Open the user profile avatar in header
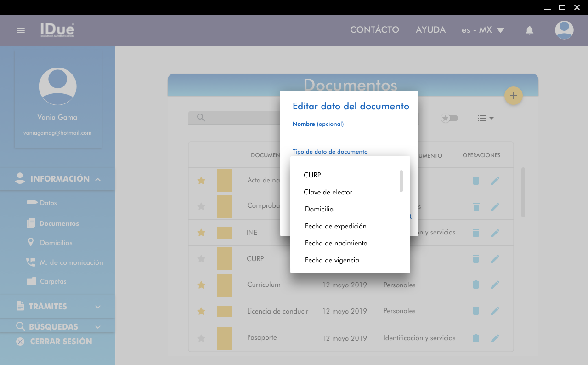Screen dimensions: 588x365 pyautogui.click(x=564, y=30)
